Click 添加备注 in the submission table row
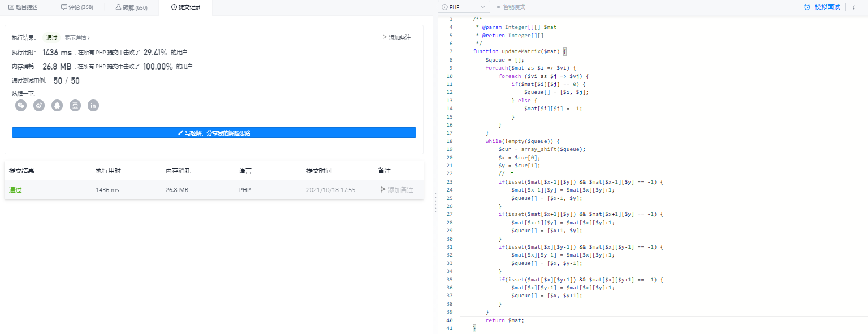The width and height of the screenshot is (868, 334). [x=397, y=190]
